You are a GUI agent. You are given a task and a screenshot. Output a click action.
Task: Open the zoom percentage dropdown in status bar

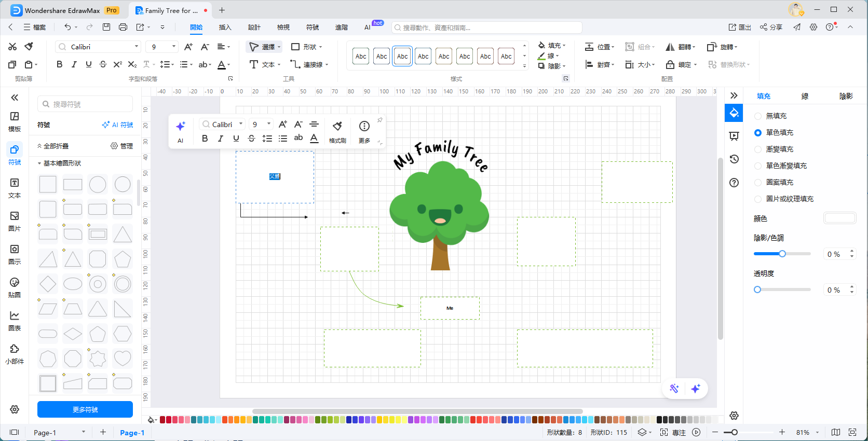click(817, 432)
